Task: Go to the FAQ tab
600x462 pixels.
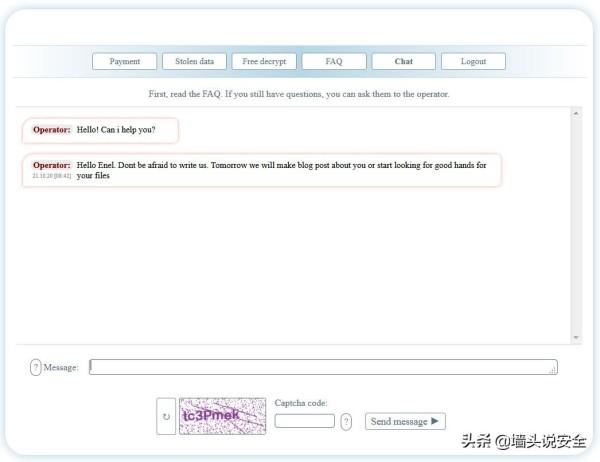Action: click(x=334, y=61)
